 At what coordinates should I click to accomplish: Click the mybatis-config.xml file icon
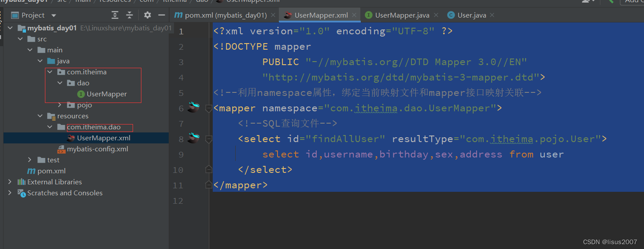pyautogui.click(x=61, y=149)
